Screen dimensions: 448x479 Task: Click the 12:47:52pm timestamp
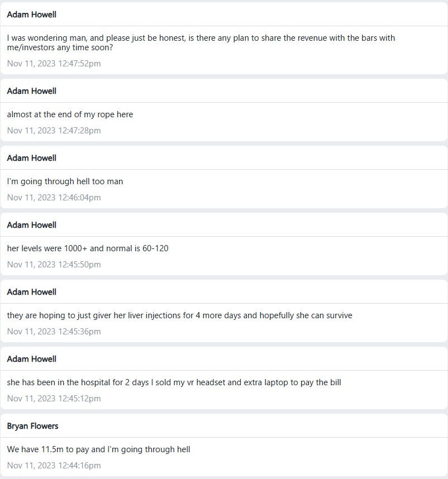(x=54, y=64)
